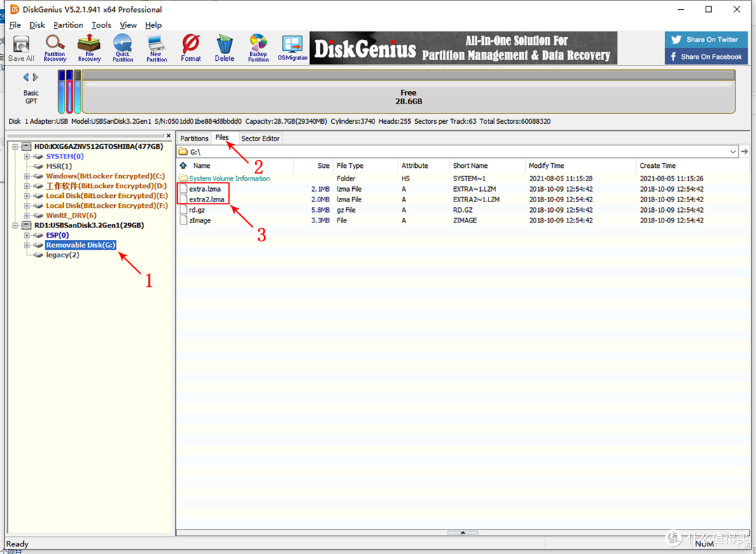Create a New Partition via the toolbar
The image size is (756, 554).
pyautogui.click(x=157, y=48)
